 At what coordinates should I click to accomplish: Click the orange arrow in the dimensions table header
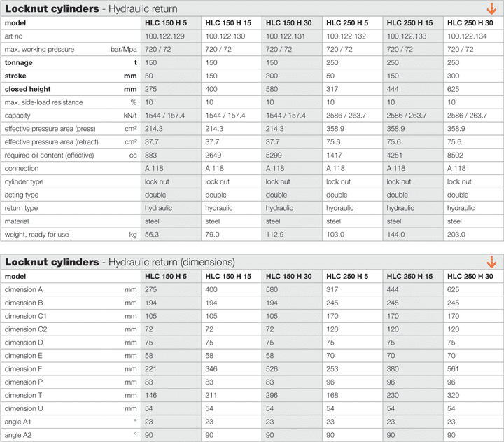click(491, 262)
